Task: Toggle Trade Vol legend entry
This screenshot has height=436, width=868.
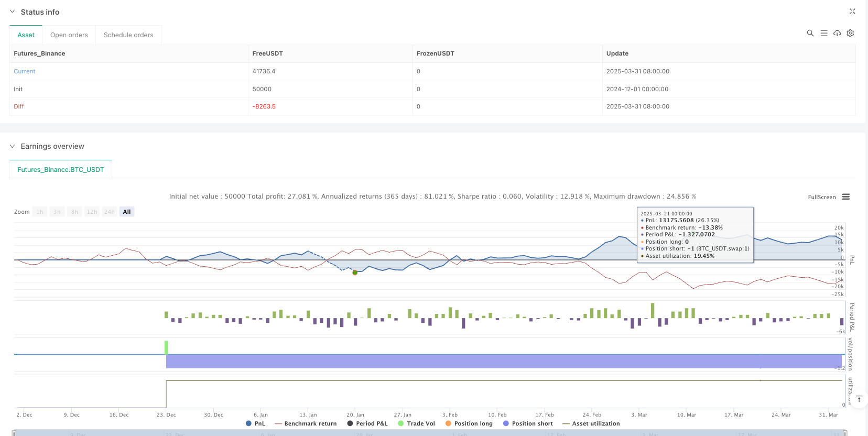Action: [x=416, y=423]
